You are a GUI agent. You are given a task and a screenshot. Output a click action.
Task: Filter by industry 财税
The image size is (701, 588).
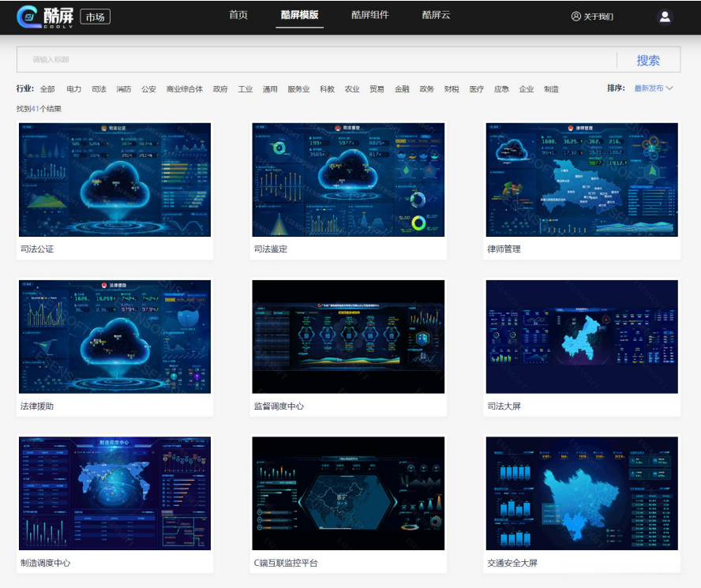click(x=452, y=89)
